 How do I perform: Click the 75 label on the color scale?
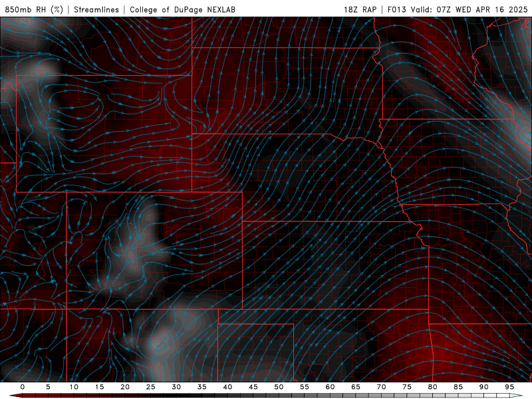tap(407, 387)
